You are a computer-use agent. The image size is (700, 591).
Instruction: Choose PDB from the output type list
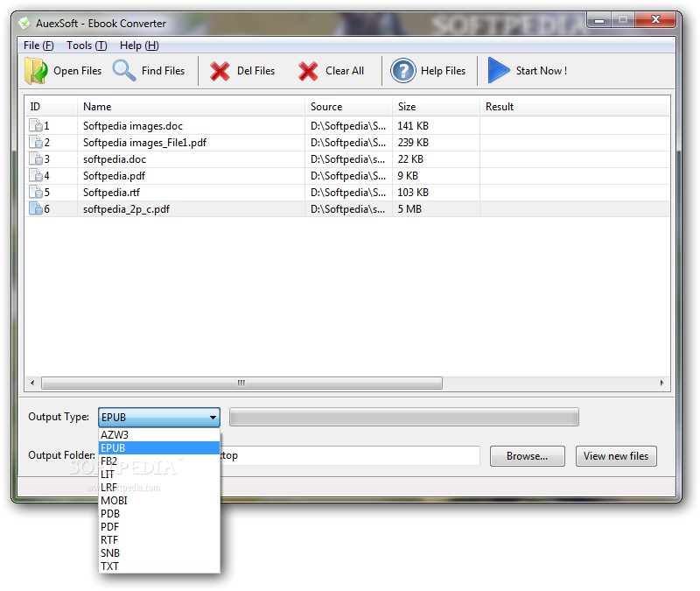click(159, 513)
